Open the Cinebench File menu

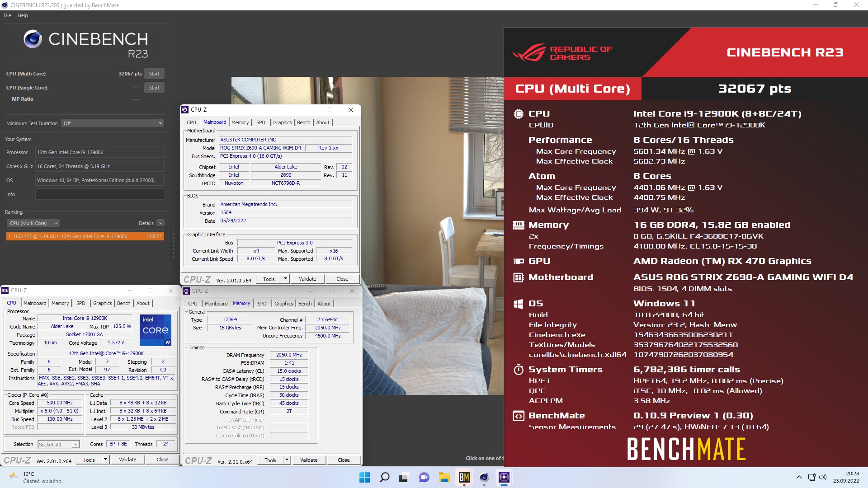tap(7, 15)
